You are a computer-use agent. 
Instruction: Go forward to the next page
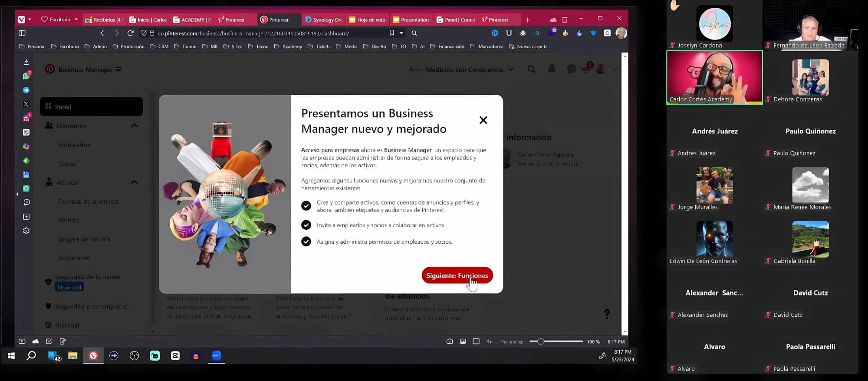pos(116,33)
